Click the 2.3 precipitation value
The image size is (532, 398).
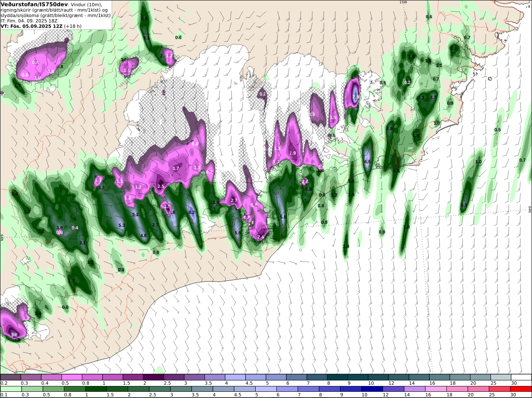pyautogui.click(x=421, y=98)
